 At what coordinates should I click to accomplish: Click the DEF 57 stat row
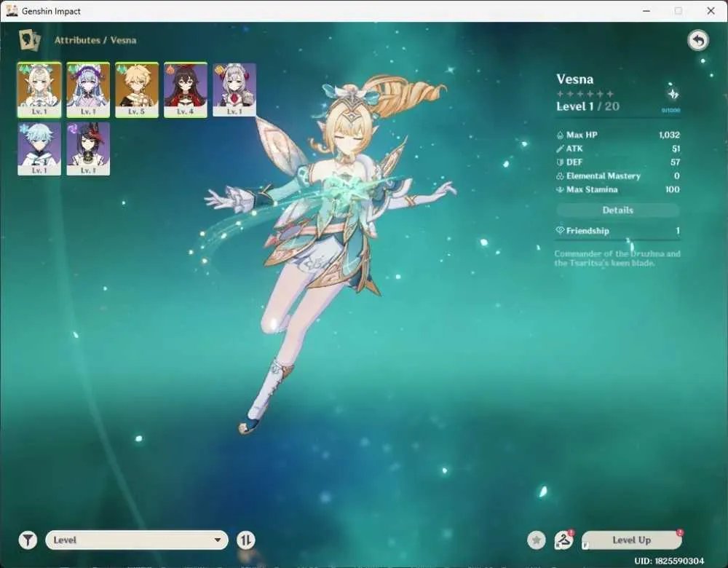(x=618, y=162)
